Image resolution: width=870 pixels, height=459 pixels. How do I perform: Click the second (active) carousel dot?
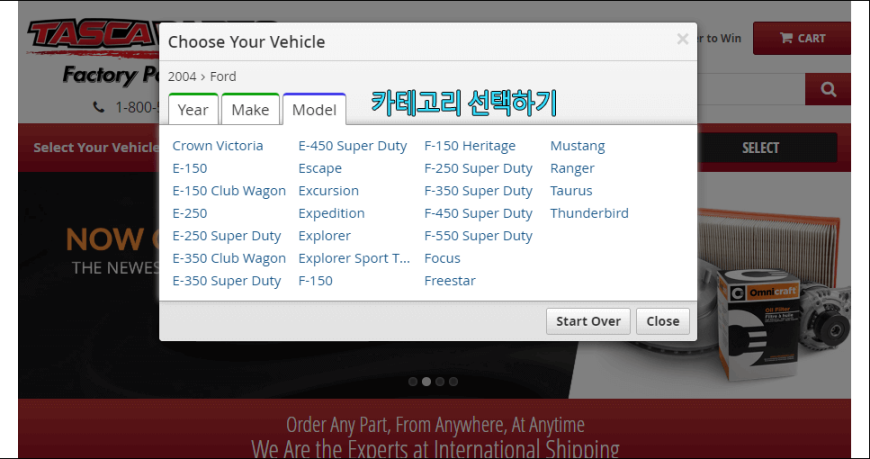click(x=426, y=381)
